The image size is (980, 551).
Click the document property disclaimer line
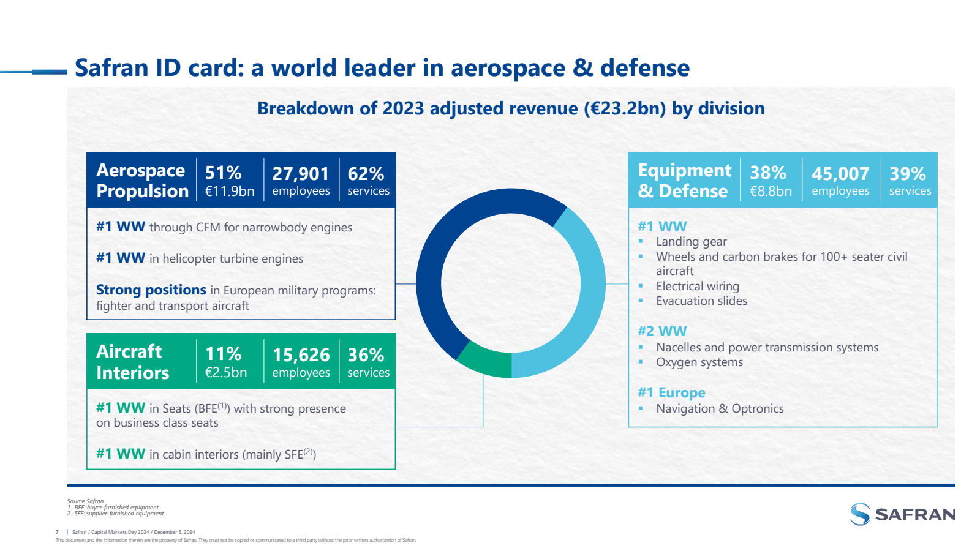(236, 540)
